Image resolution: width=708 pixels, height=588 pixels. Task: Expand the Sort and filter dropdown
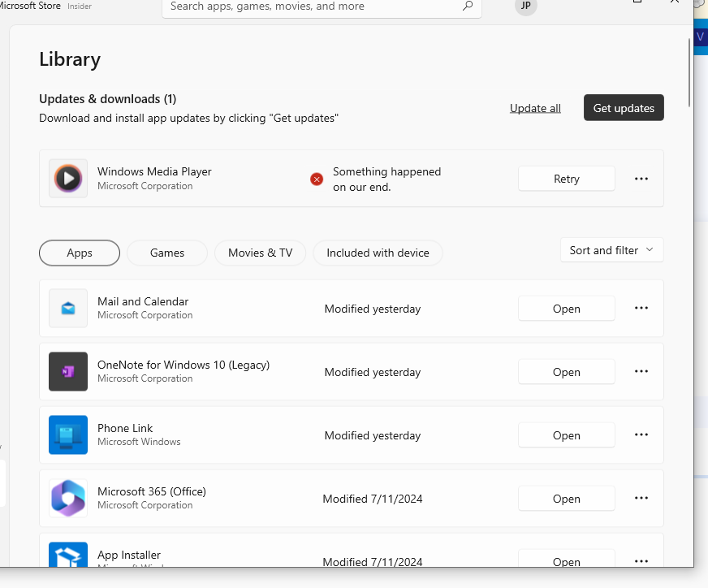click(x=612, y=250)
